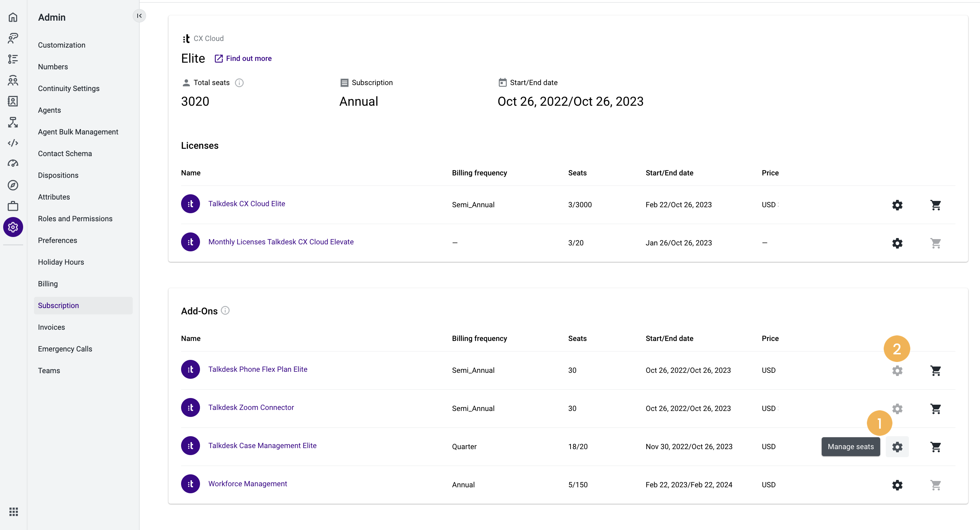
Task: Click gear icon for Talkdesk Phone Flex Plan Elite
Action: click(x=897, y=370)
